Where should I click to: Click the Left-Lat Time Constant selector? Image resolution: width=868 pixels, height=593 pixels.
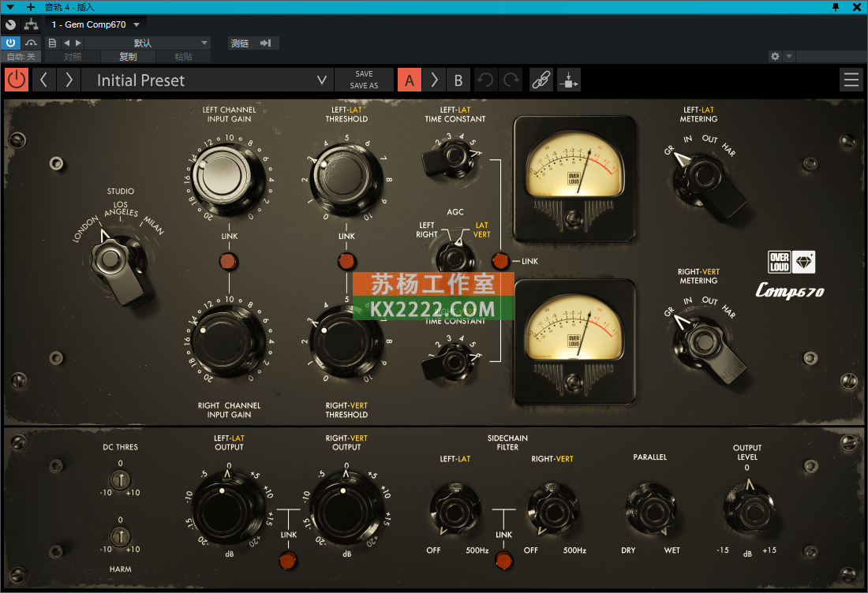pyautogui.click(x=451, y=159)
